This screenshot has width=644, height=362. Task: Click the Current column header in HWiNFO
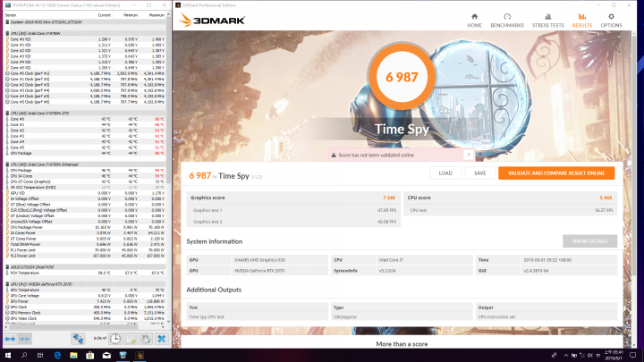click(104, 15)
